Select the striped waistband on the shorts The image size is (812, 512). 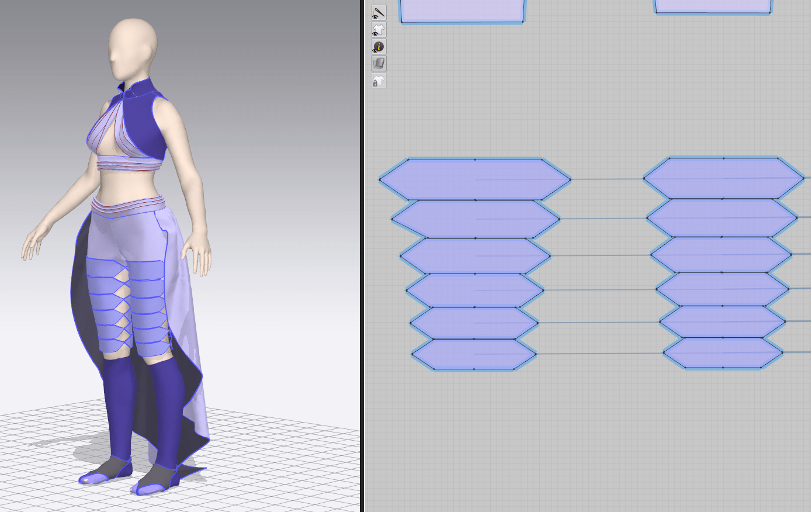126,206
